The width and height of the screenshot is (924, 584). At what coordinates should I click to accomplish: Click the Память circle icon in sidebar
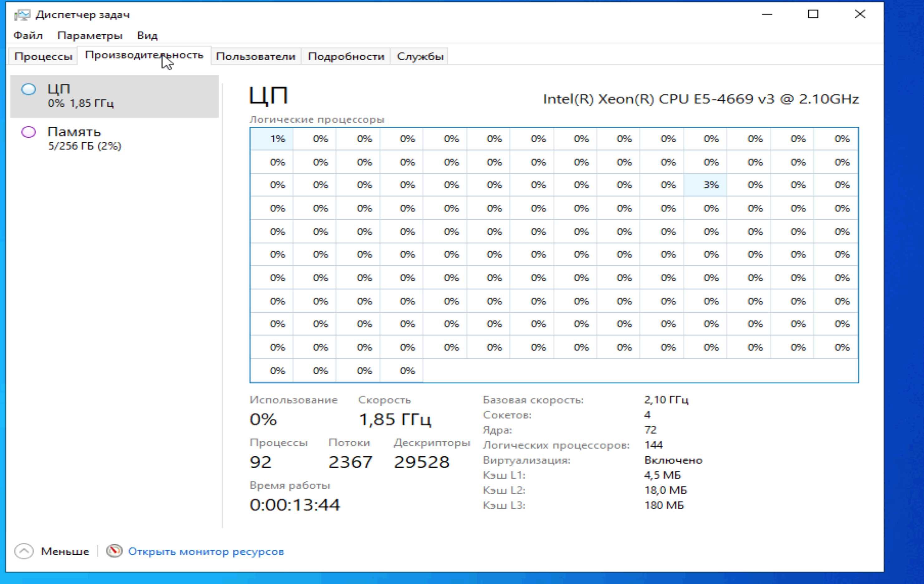[x=28, y=132]
